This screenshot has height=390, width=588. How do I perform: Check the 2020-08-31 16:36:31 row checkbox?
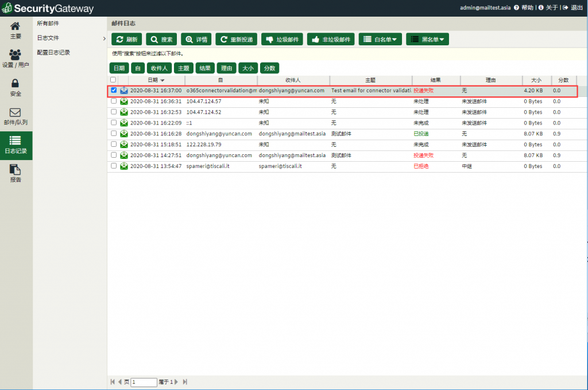click(114, 101)
